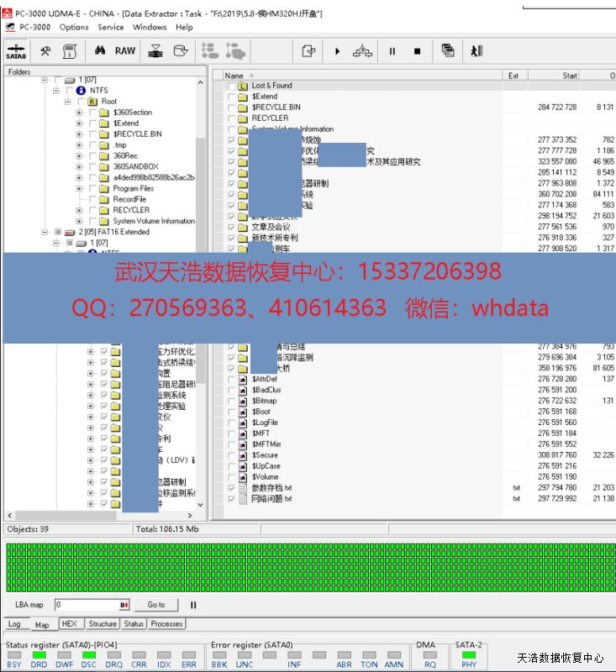This screenshot has width=616, height=672.
Task: Click the stop square toolbar icon
Action: pyautogui.click(x=417, y=51)
